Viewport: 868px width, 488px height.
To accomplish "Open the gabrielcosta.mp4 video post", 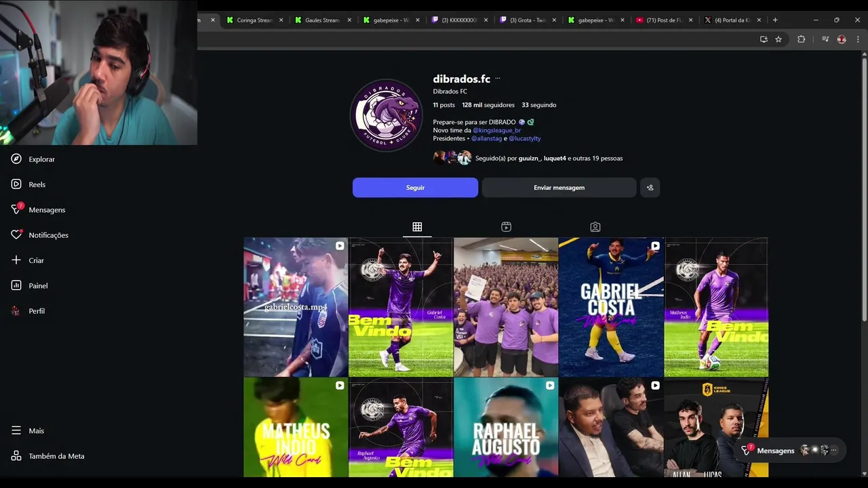I will point(296,307).
